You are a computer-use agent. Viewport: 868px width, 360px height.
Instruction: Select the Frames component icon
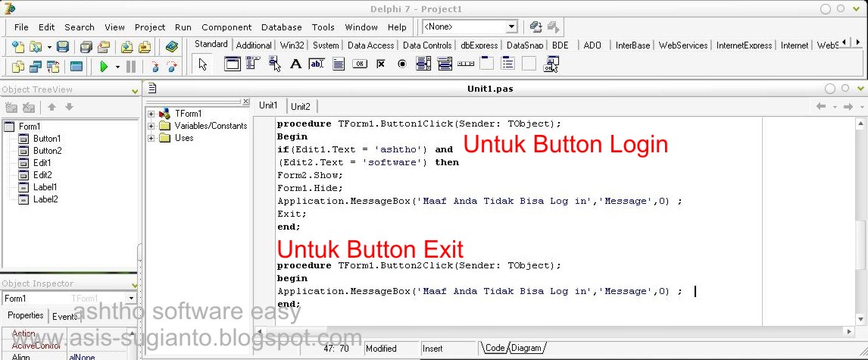tap(233, 64)
